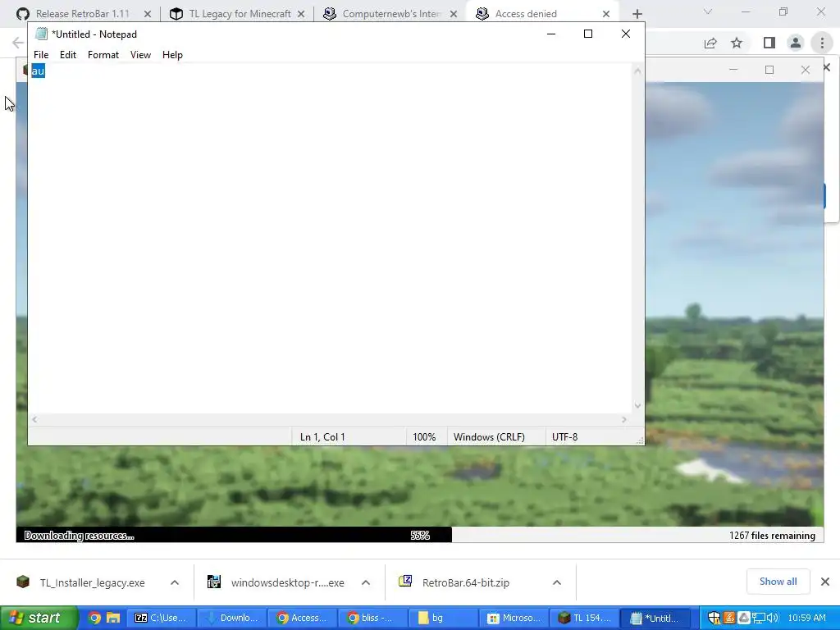Open Chrome tab search dropdown
Screen dimensions: 840x630
point(708,11)
